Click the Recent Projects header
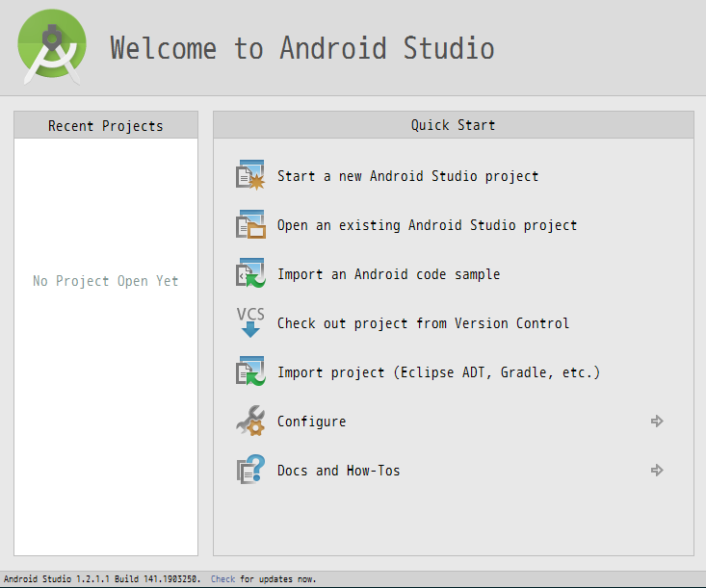The height and width of the screenshot is (588, 706). coord(106,125)
